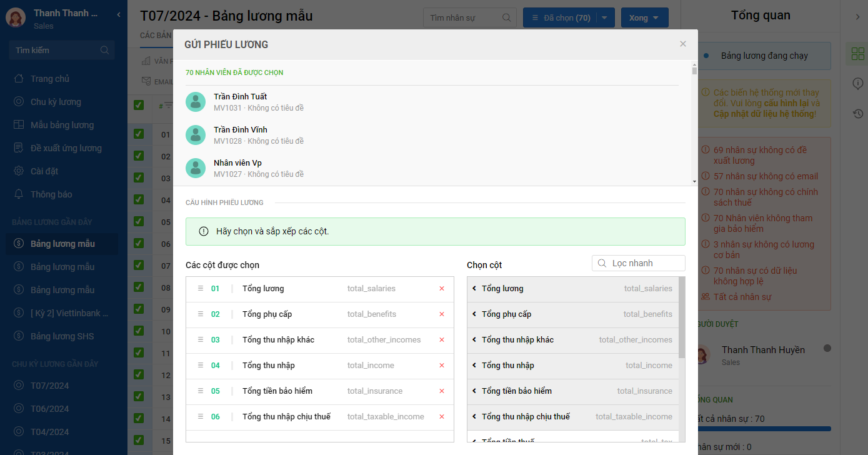The height and width of the screenshot is (455, 868).
Task: Click Trần Đình Tuất's avatar icon
Action: tap(196, 102)
